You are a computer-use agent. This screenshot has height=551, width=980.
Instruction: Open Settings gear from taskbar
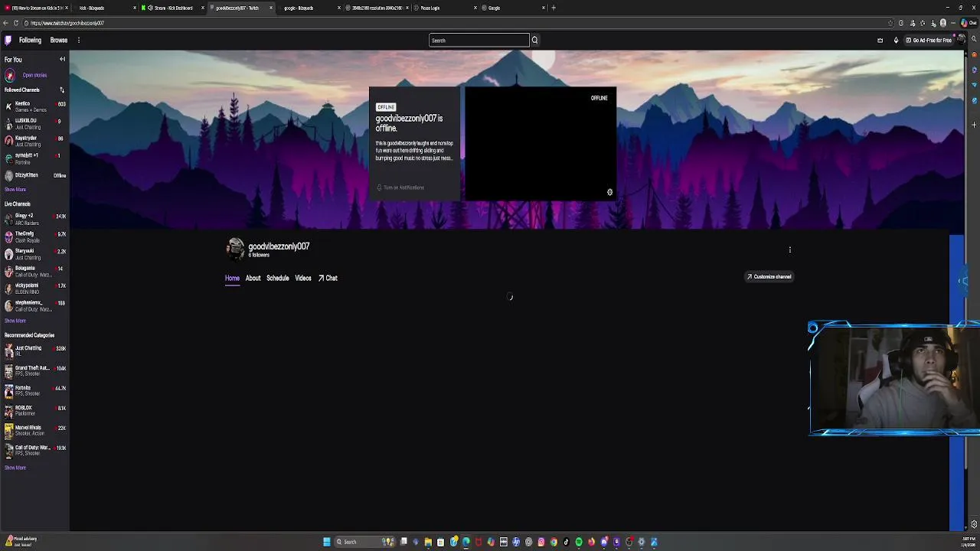pos(641,542)
